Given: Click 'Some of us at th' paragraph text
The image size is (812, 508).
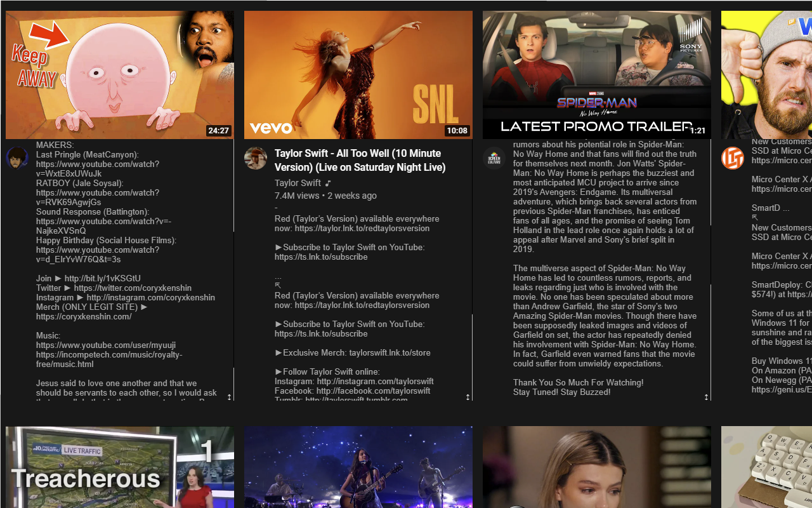Looking at the screenshot, I should tap(782, 328).
